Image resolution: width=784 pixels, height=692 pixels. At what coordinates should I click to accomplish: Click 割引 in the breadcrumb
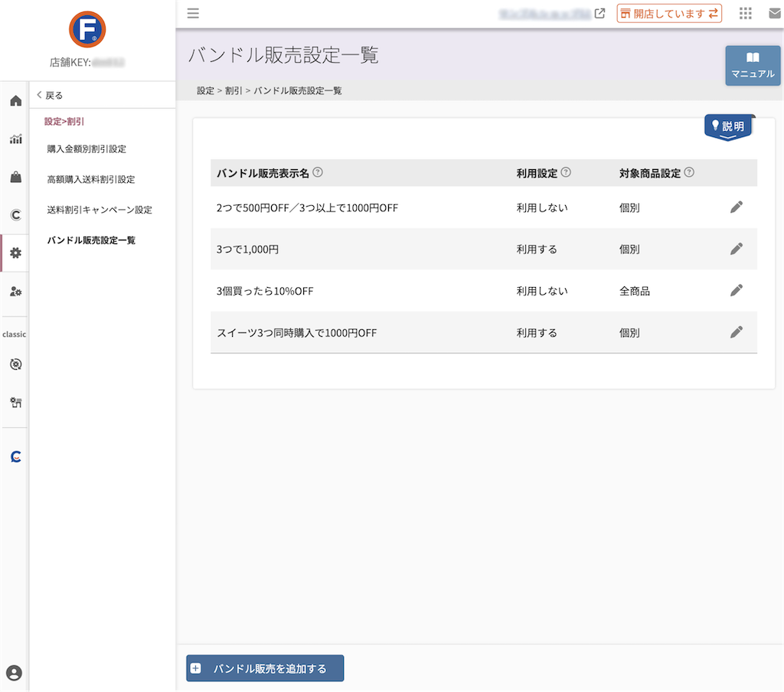click(234, 90)
